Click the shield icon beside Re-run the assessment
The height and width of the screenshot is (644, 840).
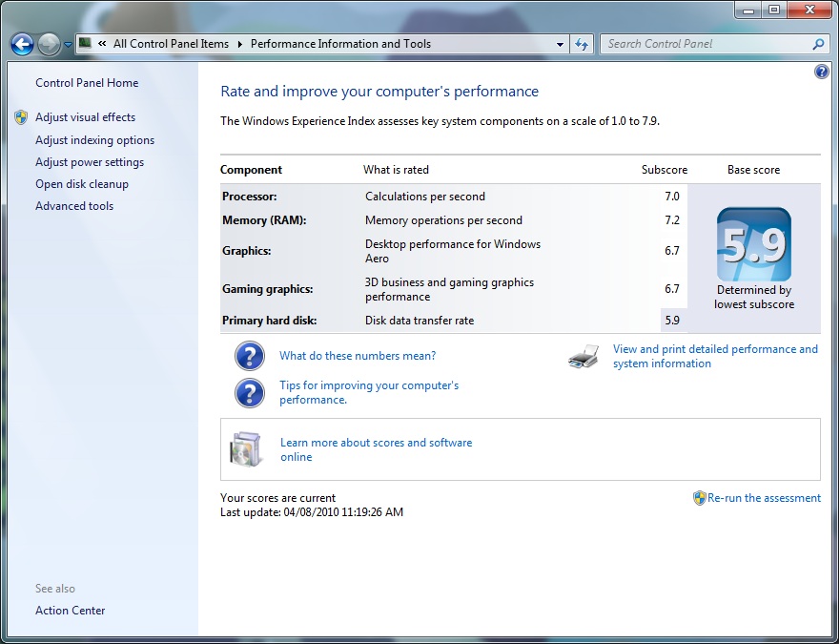pos(699,498)
